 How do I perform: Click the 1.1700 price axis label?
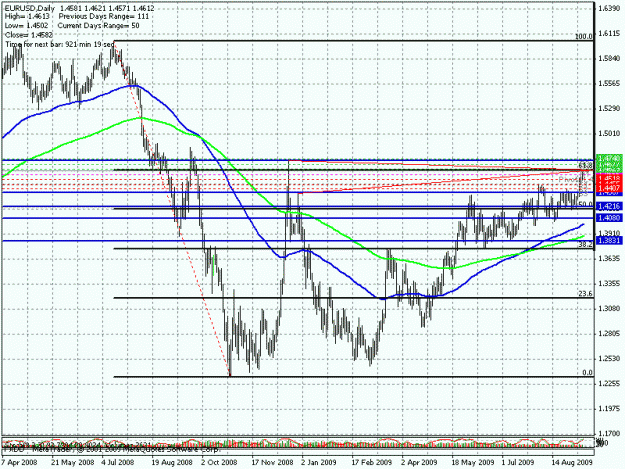[x=609, y=433]
